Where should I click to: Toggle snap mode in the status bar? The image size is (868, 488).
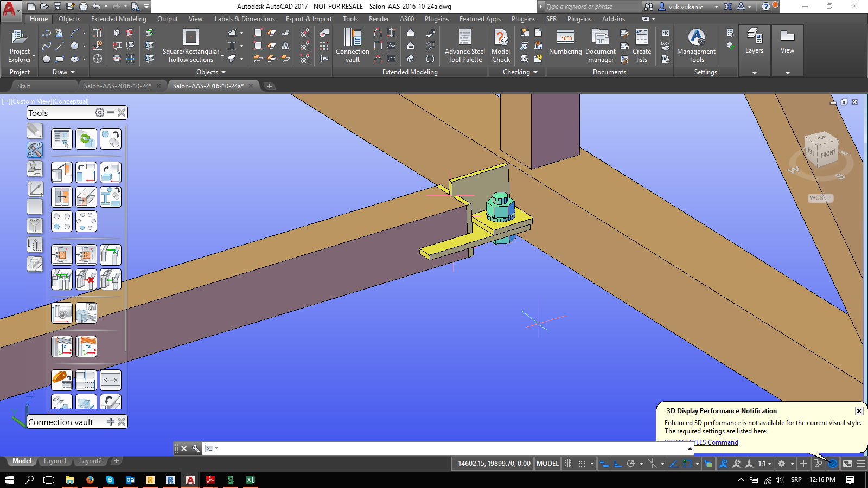point(581,463)
